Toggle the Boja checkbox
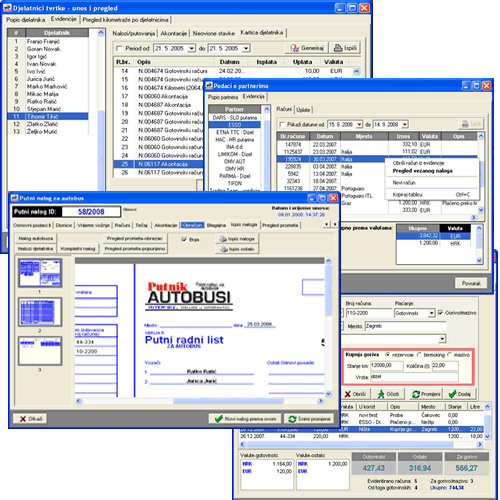 [x=184, y=239]
